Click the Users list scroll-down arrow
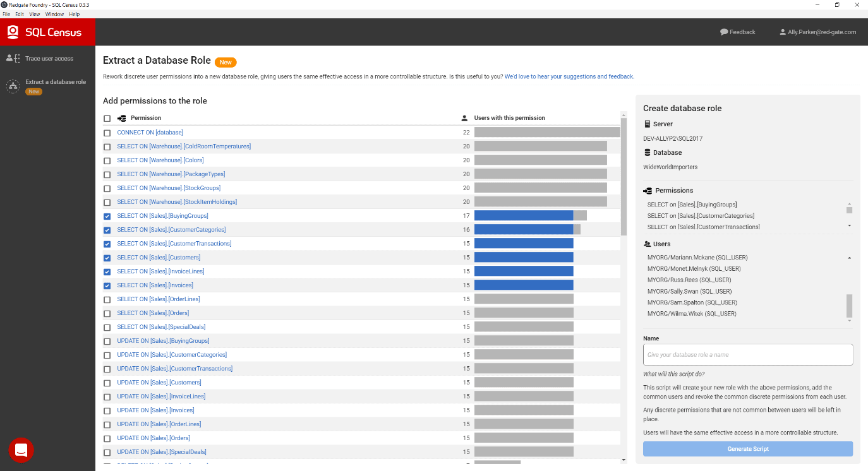The image size is (868, 471). (x=850, y=321)
